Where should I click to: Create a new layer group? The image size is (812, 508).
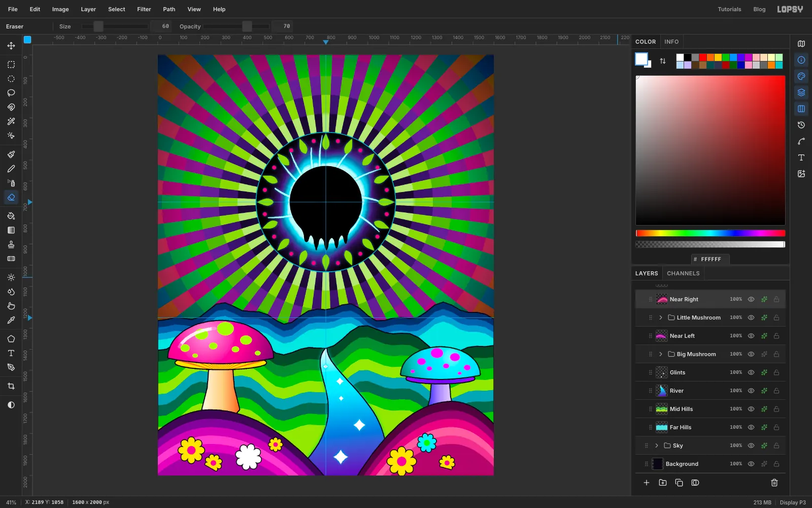point(663,483)
